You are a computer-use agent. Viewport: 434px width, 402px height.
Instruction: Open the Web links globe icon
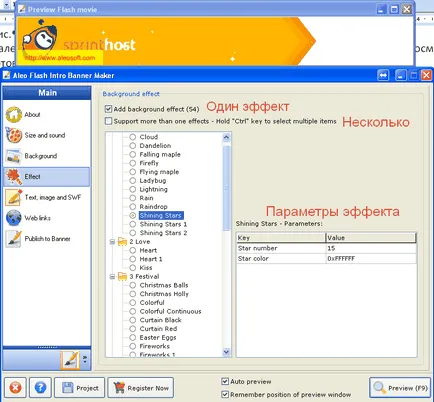click(x=14, y=218)
